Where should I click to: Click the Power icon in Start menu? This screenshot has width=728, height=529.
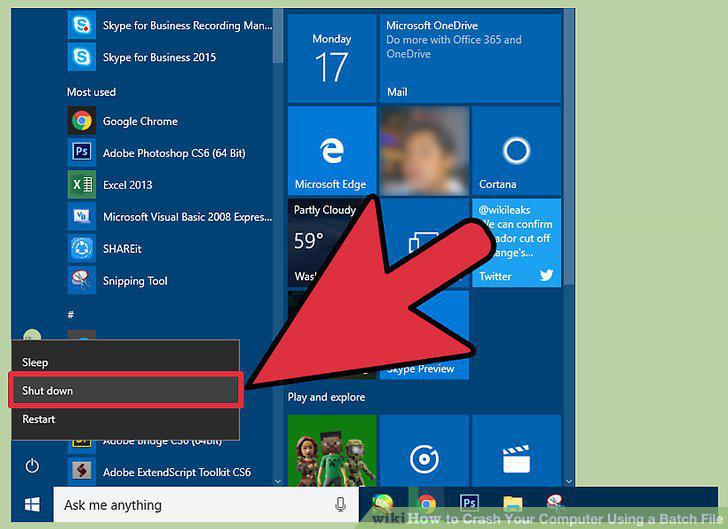pyautogui.click(x=32, y=466)
